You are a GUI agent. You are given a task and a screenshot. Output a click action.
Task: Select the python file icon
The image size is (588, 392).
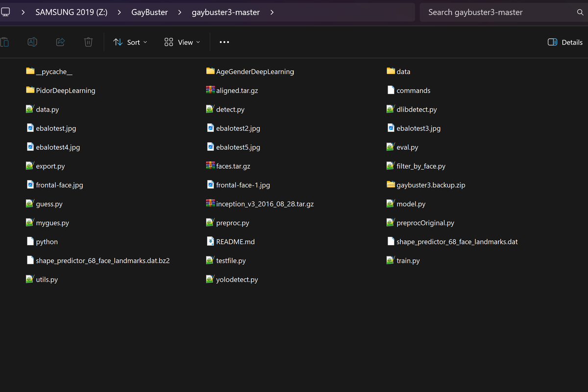click(x=30, y=241)
